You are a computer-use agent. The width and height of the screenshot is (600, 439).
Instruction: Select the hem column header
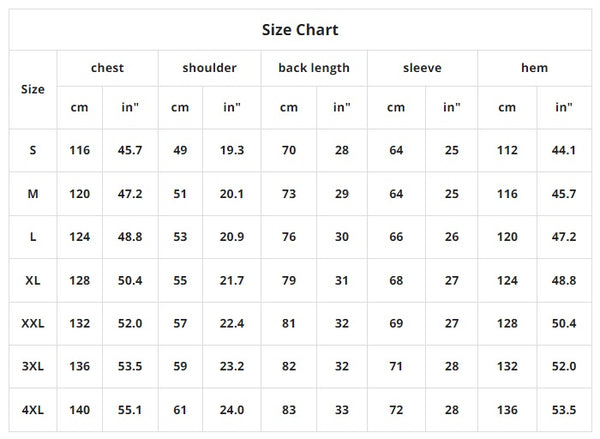tap(534, 68)
